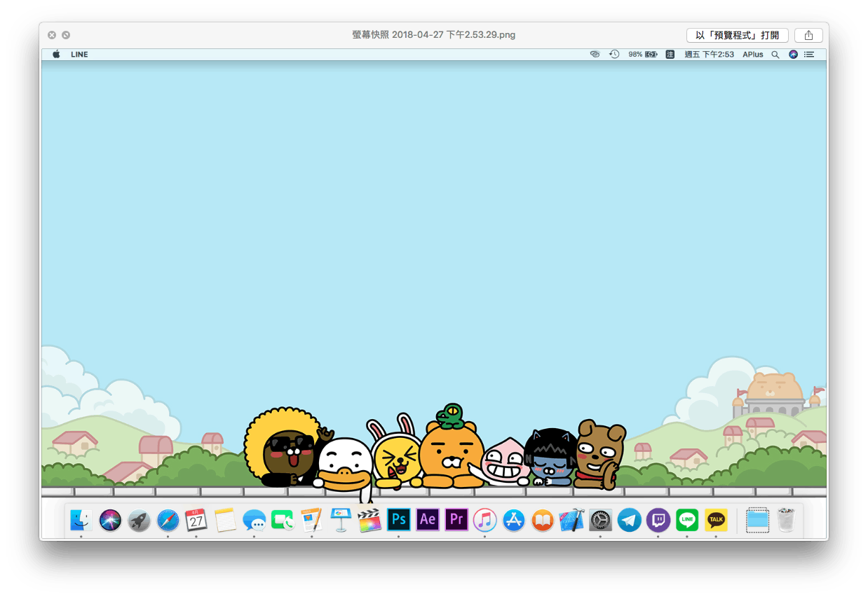
Task: Launch the Twitch app
Action: click(x=658, y=520)
